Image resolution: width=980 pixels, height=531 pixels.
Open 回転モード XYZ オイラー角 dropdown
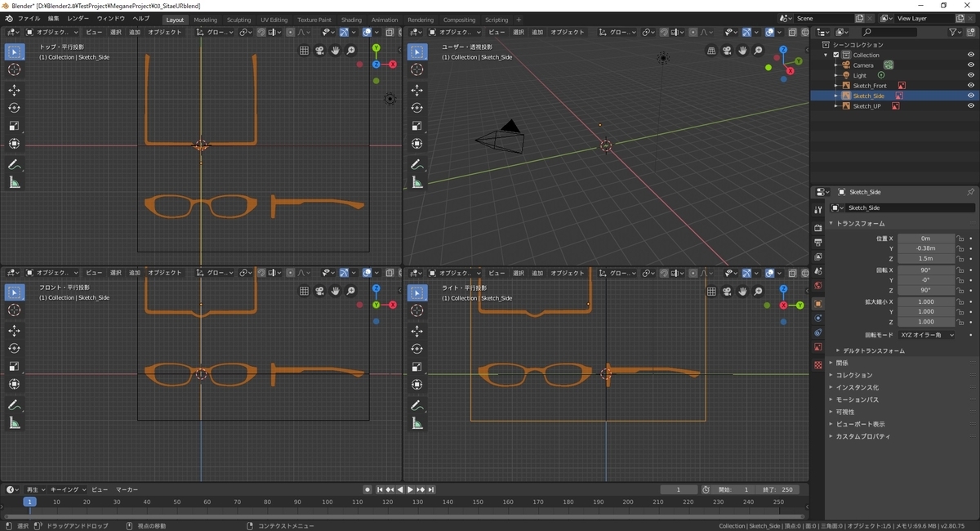pos(926,335)
